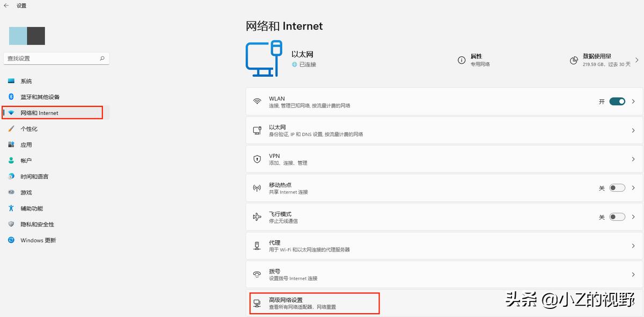This screenshot has height=317, width=644.
Task: Click the 隐私和安全性 icon in sidebar
Action: pos(11,224)
